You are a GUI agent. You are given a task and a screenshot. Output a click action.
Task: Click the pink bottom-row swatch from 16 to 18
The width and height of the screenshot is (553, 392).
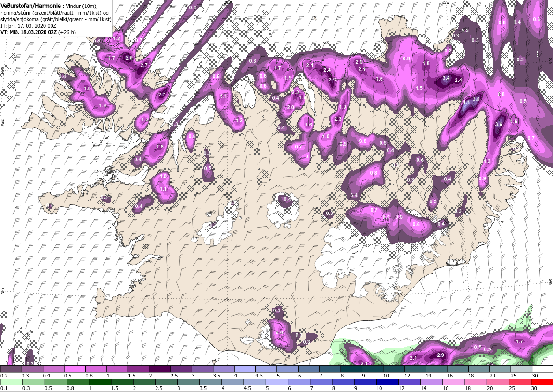pyautogui.click(x=454, y=382)
